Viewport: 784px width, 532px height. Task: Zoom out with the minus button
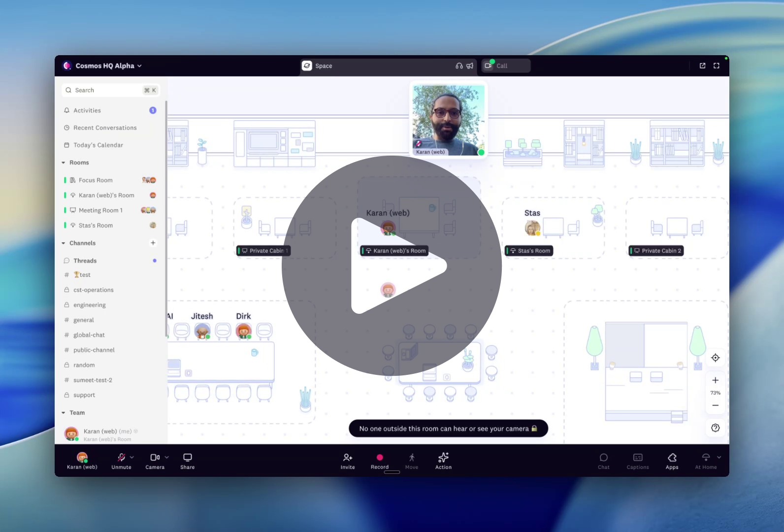tap(716, 405)
